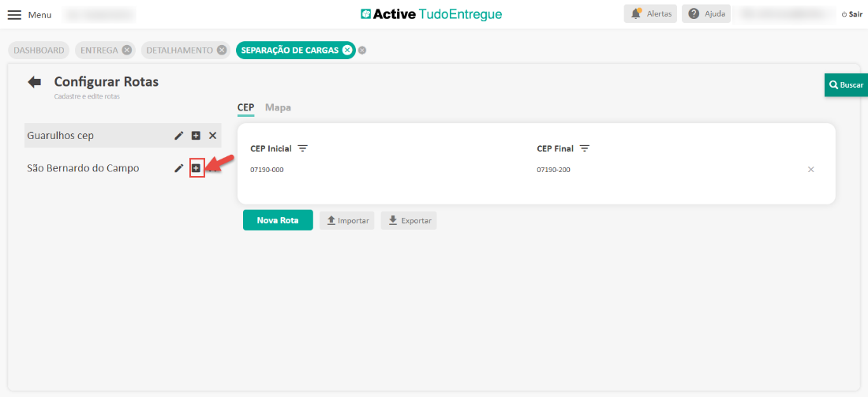Close the ENTREGA tab
The height and width of the screenshot is (397, 868).
[126, 50]
